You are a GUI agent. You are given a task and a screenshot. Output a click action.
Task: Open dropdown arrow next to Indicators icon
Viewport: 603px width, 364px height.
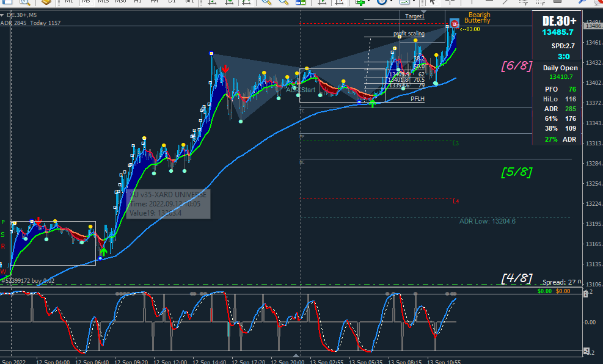point(368,2)
